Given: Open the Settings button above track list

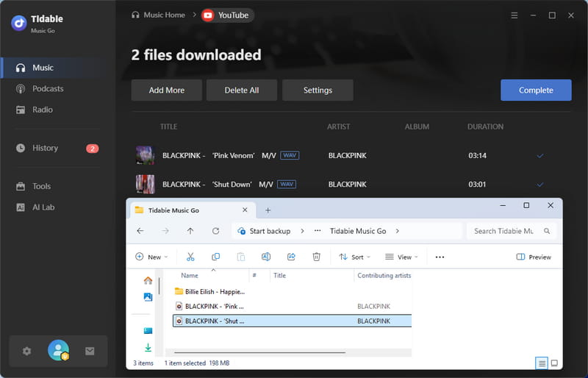Looking at the screenshot, I should point(318,90).
